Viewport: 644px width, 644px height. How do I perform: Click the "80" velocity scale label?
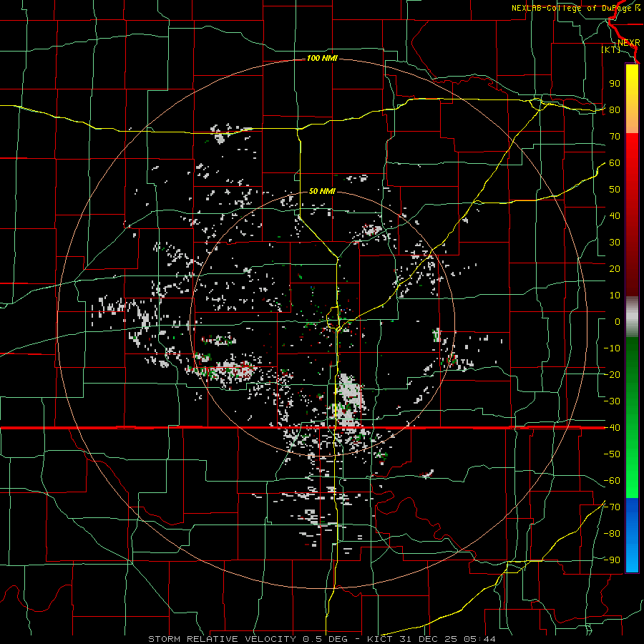tap(615, 110)
